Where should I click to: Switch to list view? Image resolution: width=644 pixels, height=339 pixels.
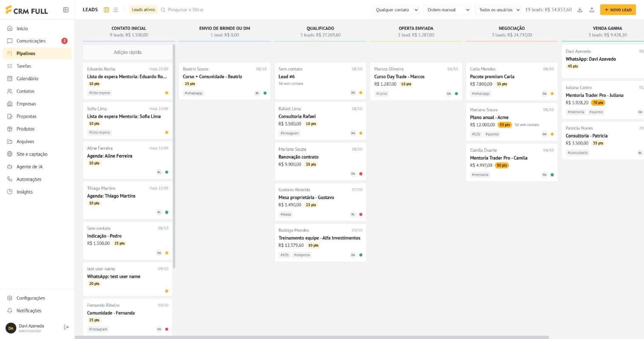point(115,10)
